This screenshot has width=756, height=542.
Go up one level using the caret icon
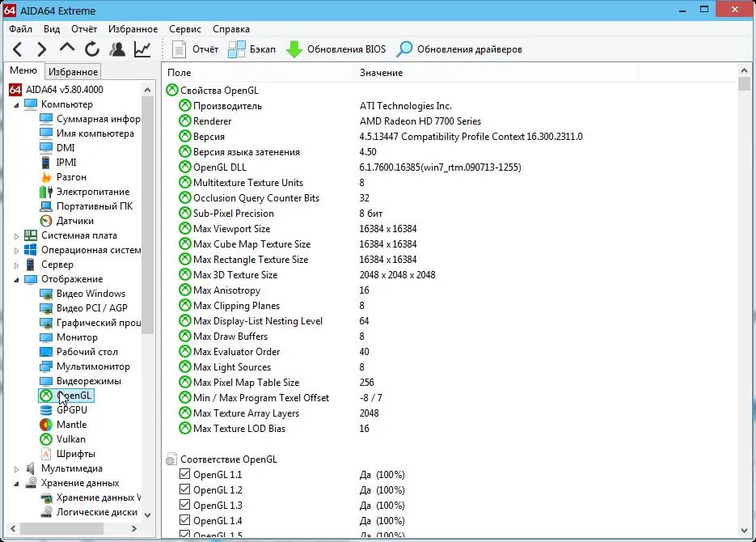coord(67,48)
